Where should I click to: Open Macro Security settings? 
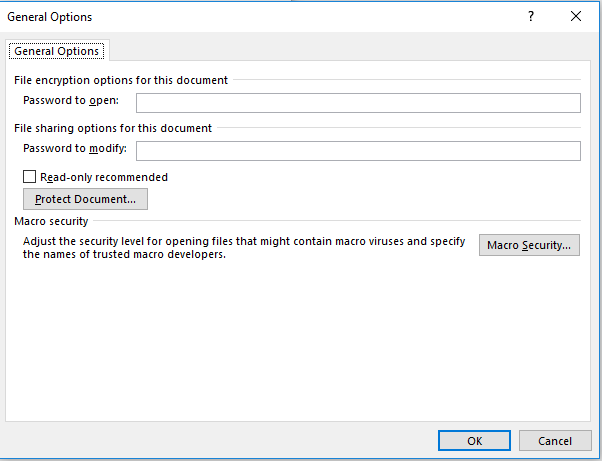tap(529, 245)
